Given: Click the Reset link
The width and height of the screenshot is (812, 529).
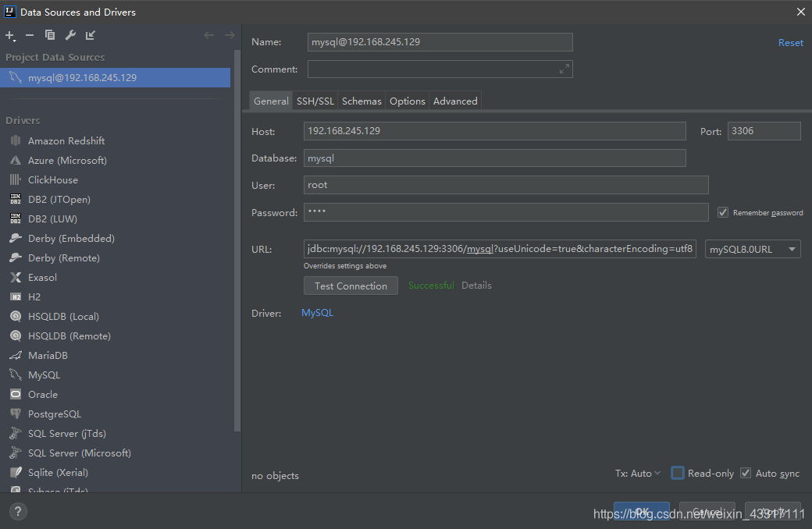Looking at the screenshot, I should click(790, 43).
